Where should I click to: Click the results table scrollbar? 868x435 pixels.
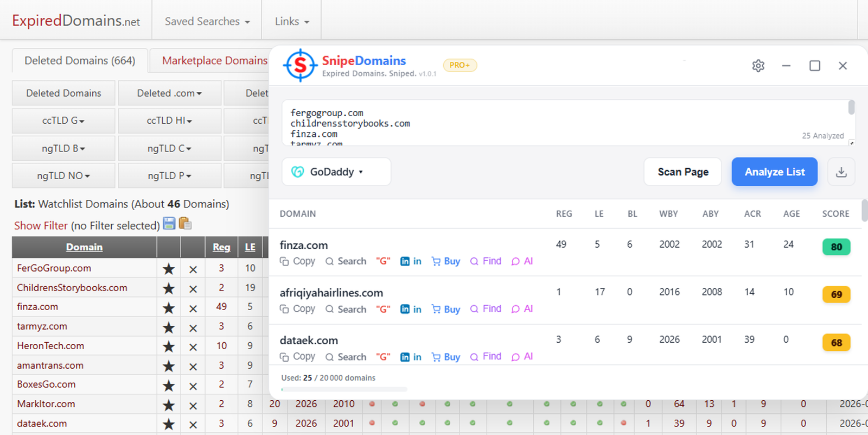coord(864,211)
